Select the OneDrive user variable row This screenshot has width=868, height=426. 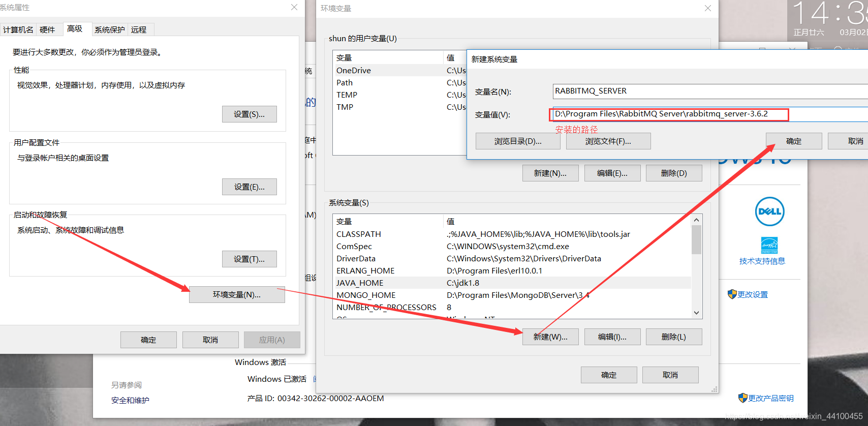tap(400, 71)
